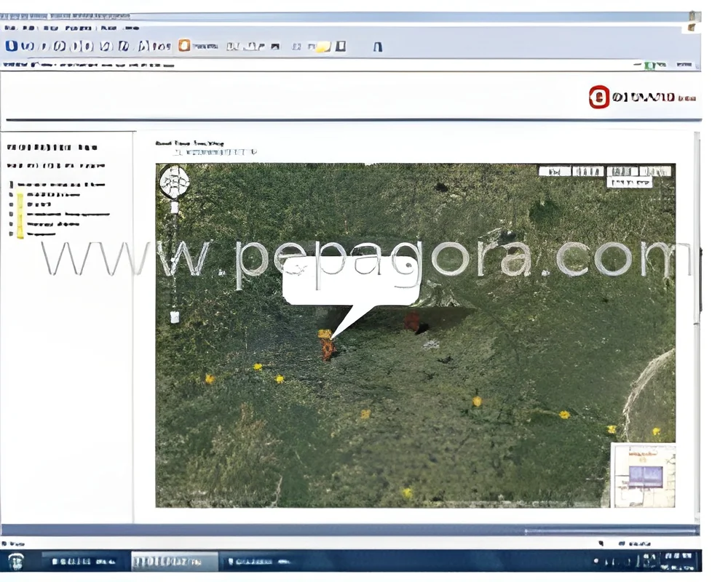Click the red marker right of the balloon tail
The width and height of the screenshot is (728, 582).
[411, 321]
